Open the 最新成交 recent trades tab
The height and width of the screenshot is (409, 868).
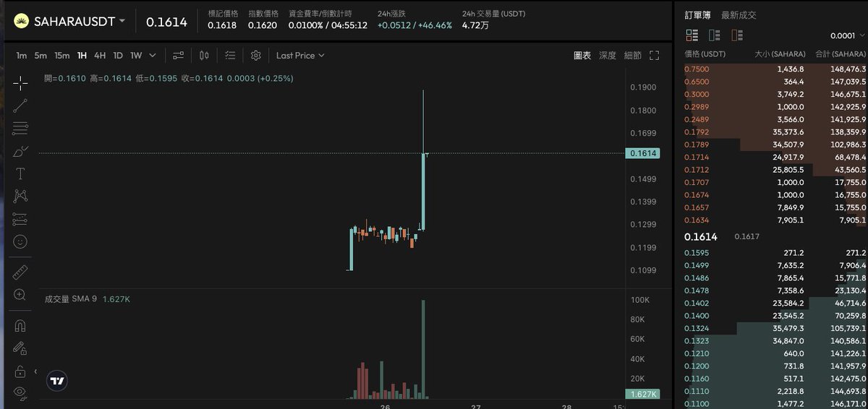click(739, 15)
